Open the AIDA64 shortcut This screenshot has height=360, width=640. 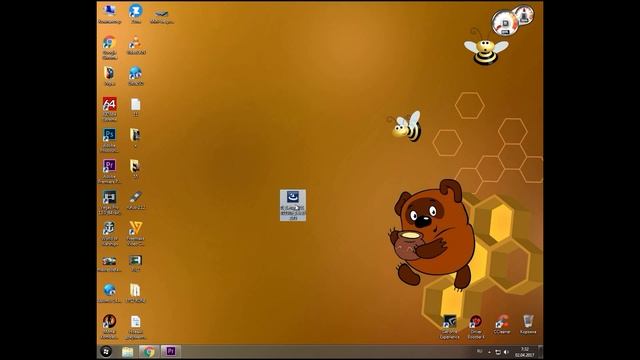point(109,109)
